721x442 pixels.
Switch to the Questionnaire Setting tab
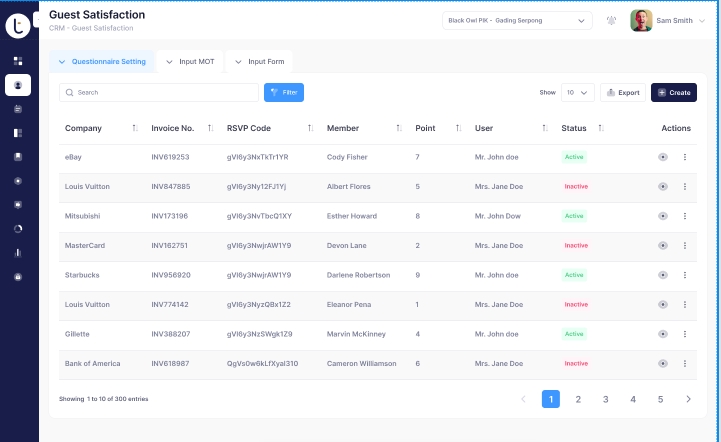[102, 61]
